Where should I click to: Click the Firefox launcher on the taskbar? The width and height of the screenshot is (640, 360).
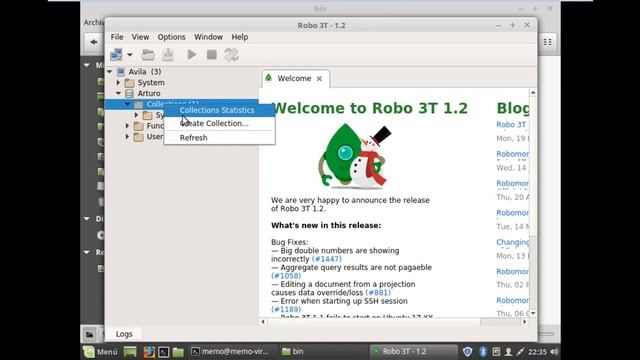(149, 351)
